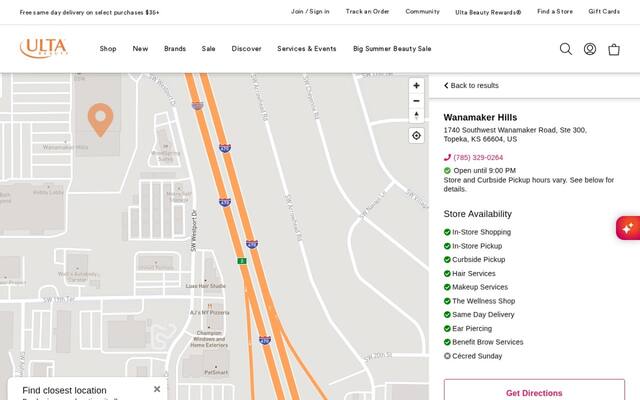Click the Ulta Beauty logo
640x400 pixels.
point(44,48)
